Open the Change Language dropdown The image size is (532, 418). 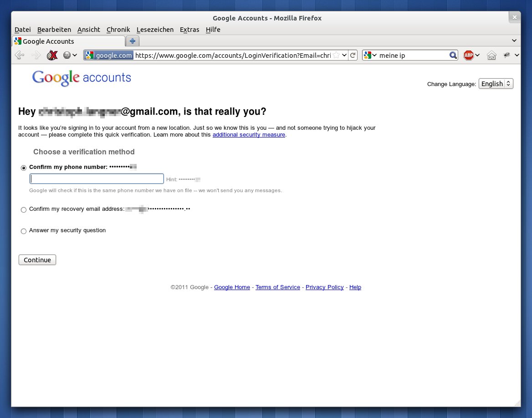point(496,84)
